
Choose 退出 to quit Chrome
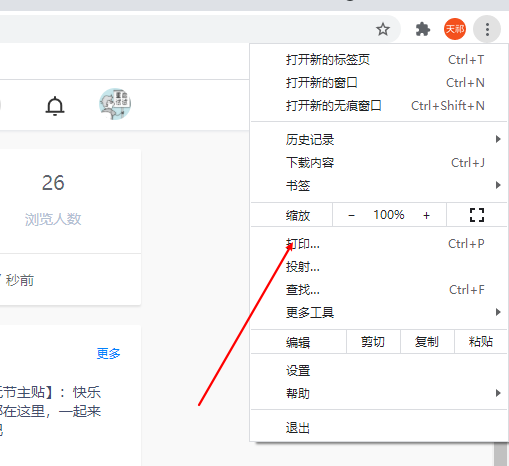click(379, 428)
